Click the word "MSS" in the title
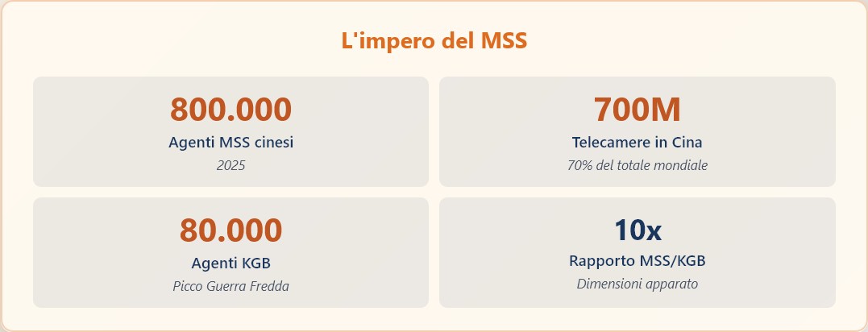 click(x=504, y=41)
